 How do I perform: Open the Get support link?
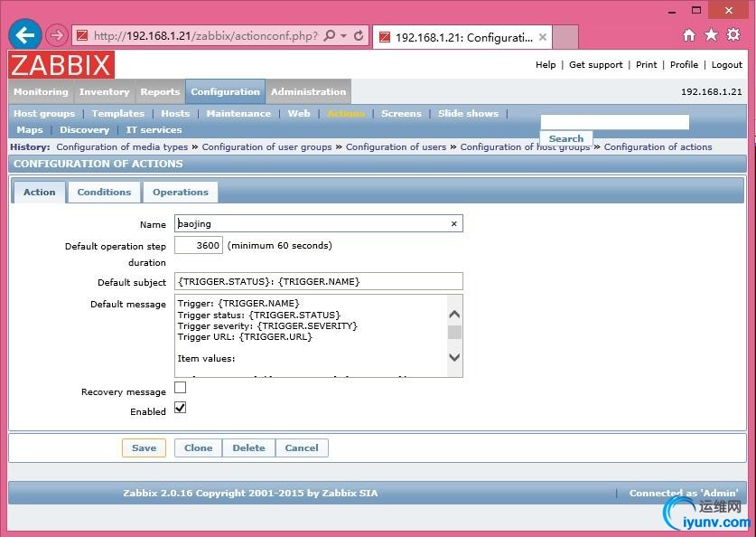(x=595, y=65)
